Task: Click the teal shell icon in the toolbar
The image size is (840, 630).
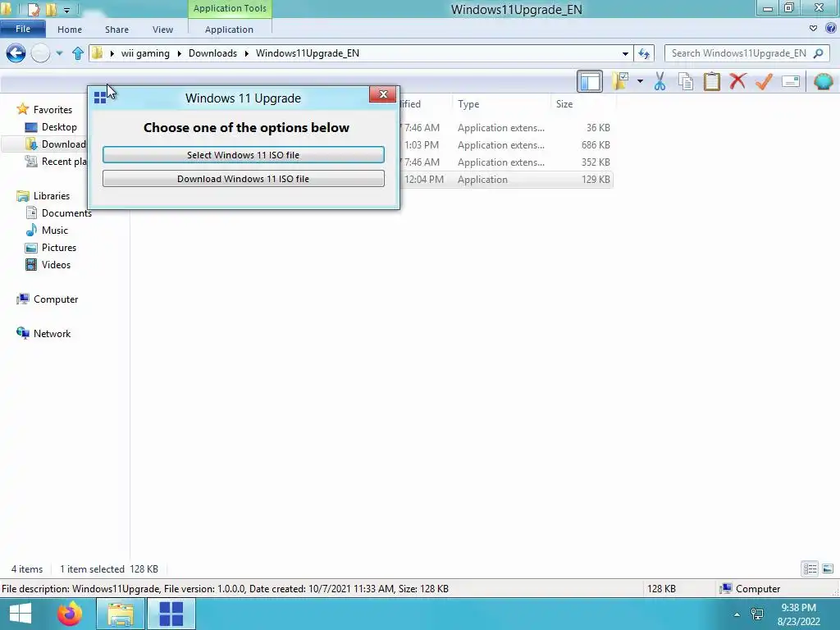Action: [x=823, y=81]
